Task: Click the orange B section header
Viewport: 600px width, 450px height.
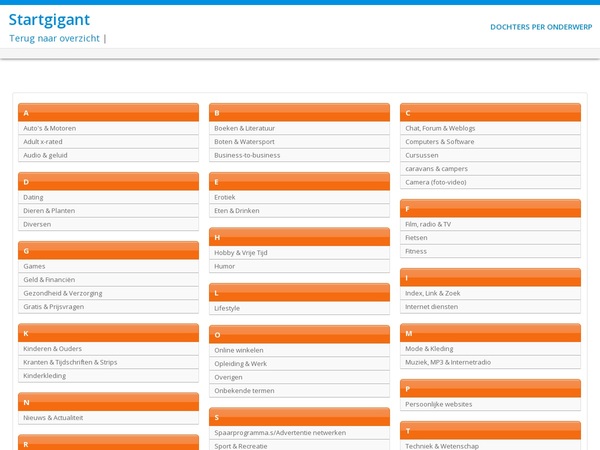Action: pos(299,112)
